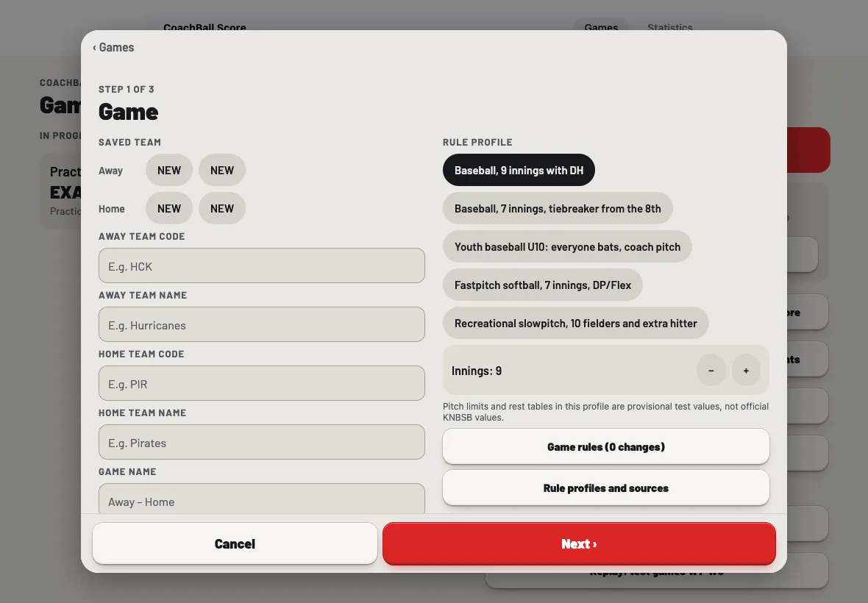Screen dimensions: 868x603
Task: Select Recreational slowpitch rule profile
Action: pos(576,323)
